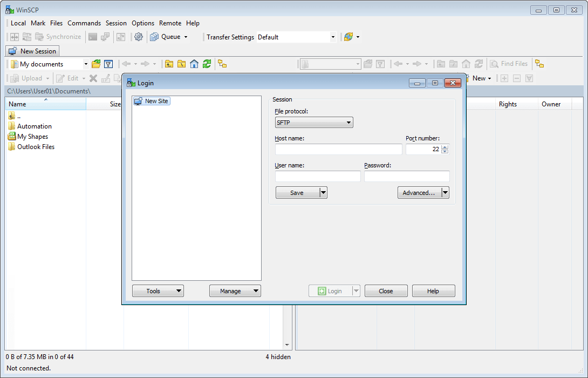The width and height of the screenshot is (588, 378).
Task: Expand the Save button dropdown arrow
Action: [323, 193]
